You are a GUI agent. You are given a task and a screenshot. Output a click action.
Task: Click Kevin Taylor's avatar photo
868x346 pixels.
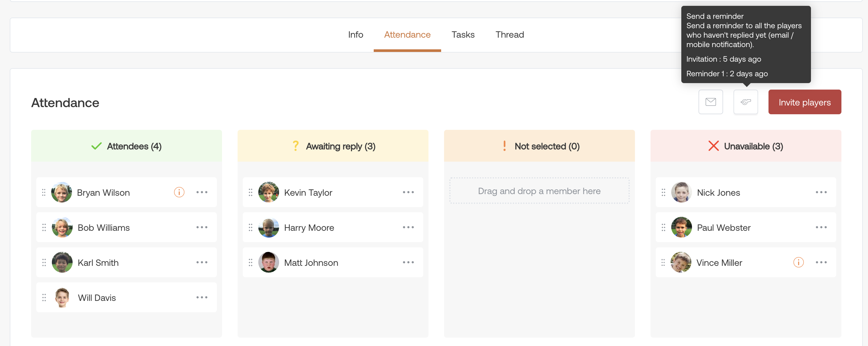(x=269, y=192)
